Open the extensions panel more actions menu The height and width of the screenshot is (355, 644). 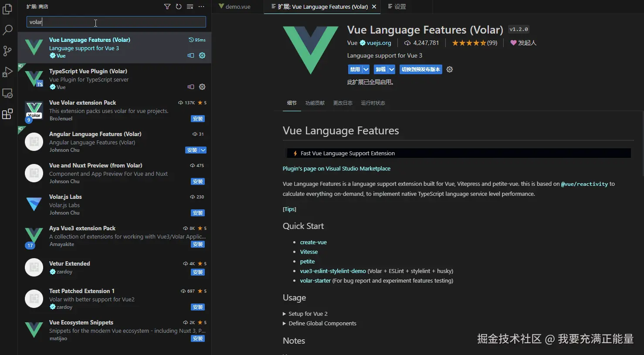pyautogui.click(x=201, y=7)
